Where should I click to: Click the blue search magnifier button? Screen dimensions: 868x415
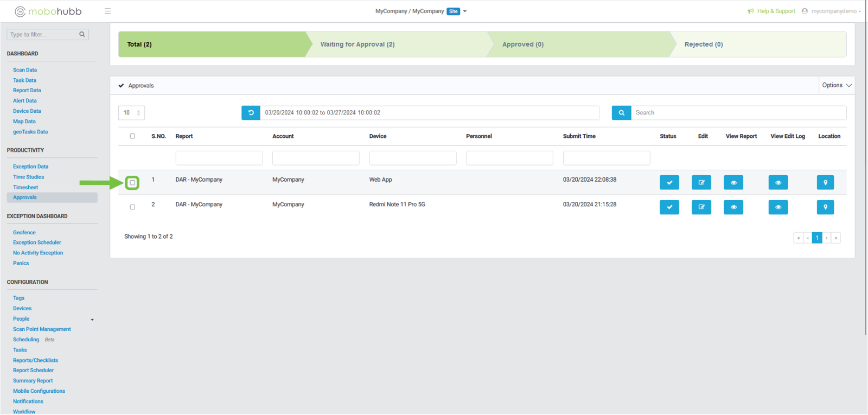coord(621,113)
